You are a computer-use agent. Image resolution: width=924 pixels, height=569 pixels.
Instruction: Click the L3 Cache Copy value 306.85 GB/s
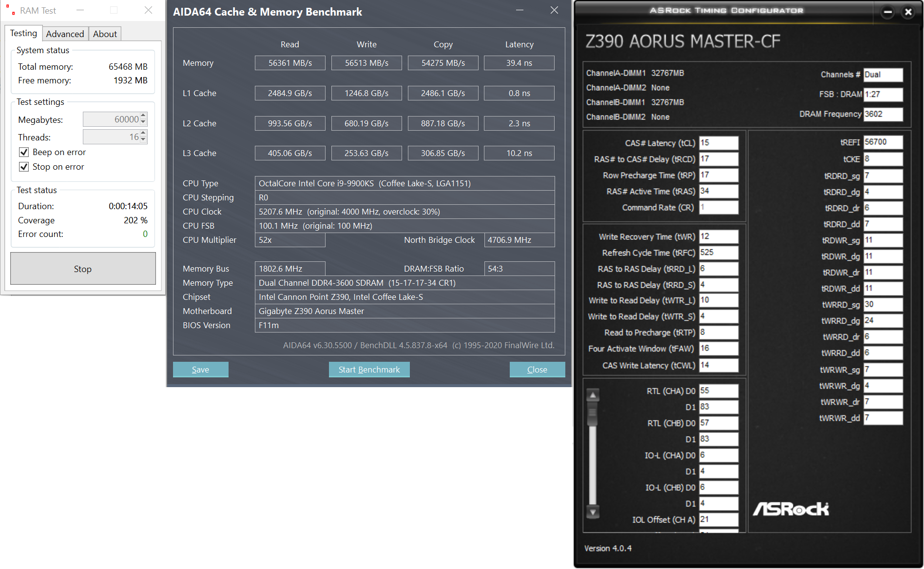(443, 153)
